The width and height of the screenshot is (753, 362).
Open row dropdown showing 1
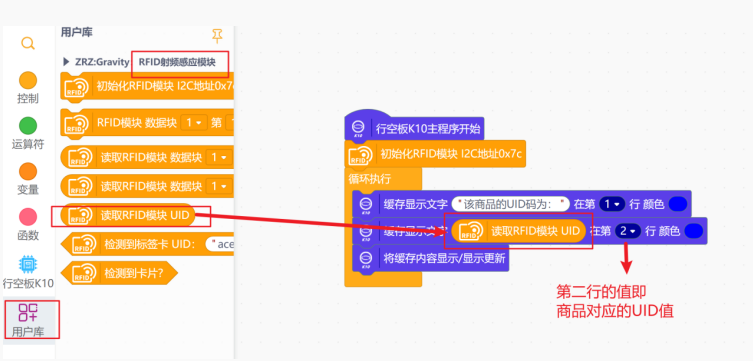point(611,204)
